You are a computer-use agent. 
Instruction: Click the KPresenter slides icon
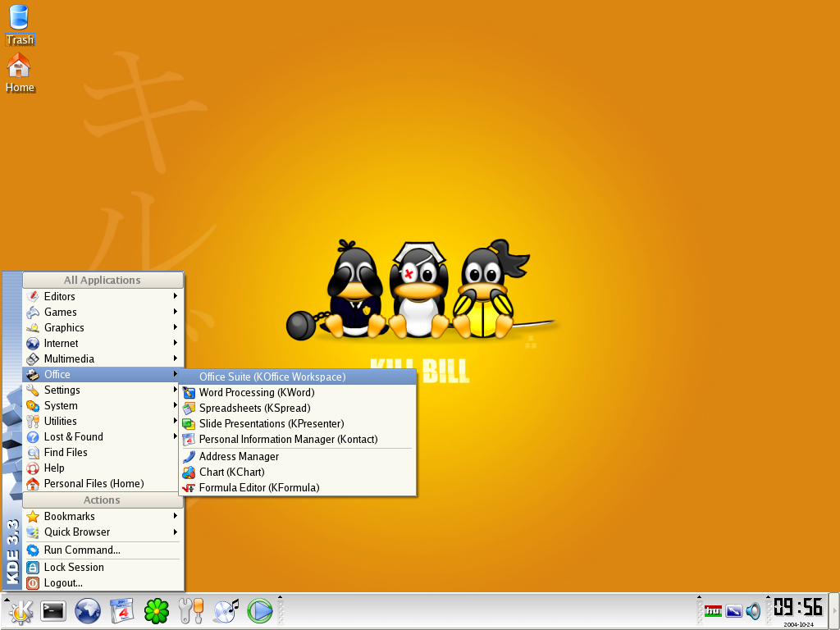pyautogui.click(x=189, y=424)
